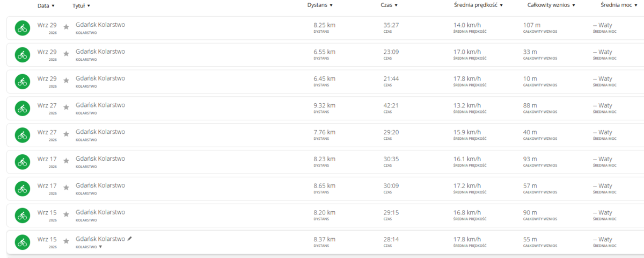Sort the list by Całkowity wznios
The width and height of the screenshot is (644, 258).
click(x=552, y=5)
